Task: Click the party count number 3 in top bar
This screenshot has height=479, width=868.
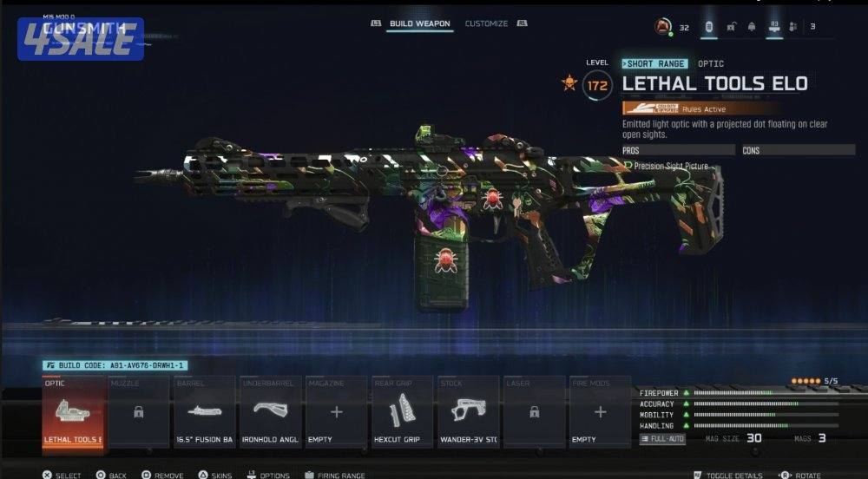Action: tap(812, 27)
